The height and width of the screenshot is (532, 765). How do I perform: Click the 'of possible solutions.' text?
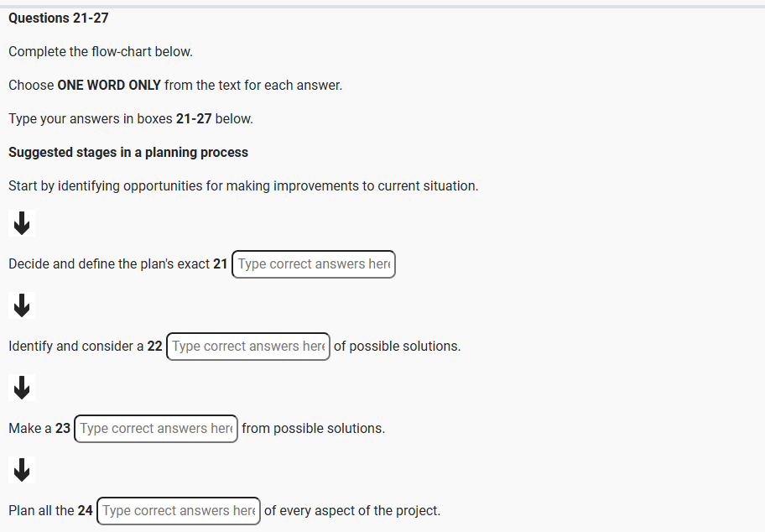click(397, 347)
